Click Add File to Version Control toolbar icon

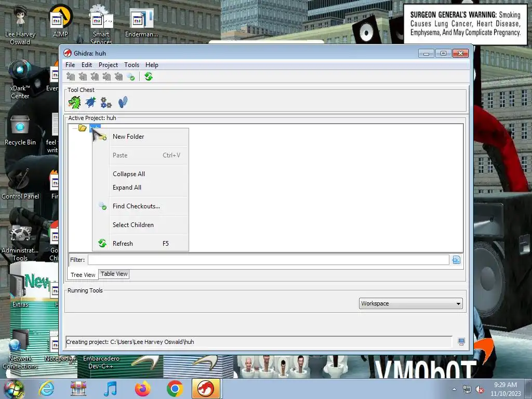pos(71,77)
